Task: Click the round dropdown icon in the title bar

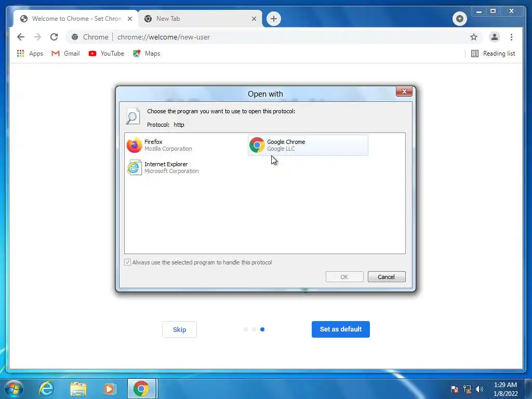Action: (x=459, y=19)
